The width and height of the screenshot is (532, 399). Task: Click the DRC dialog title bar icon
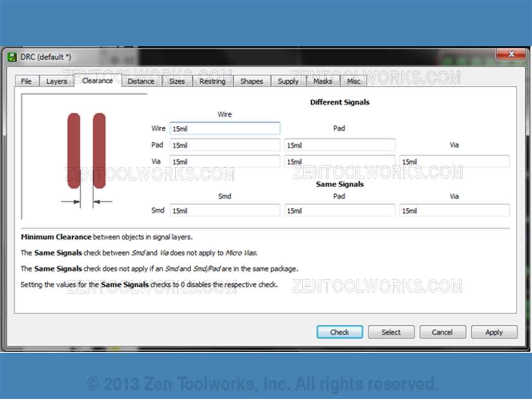[12, 57]
